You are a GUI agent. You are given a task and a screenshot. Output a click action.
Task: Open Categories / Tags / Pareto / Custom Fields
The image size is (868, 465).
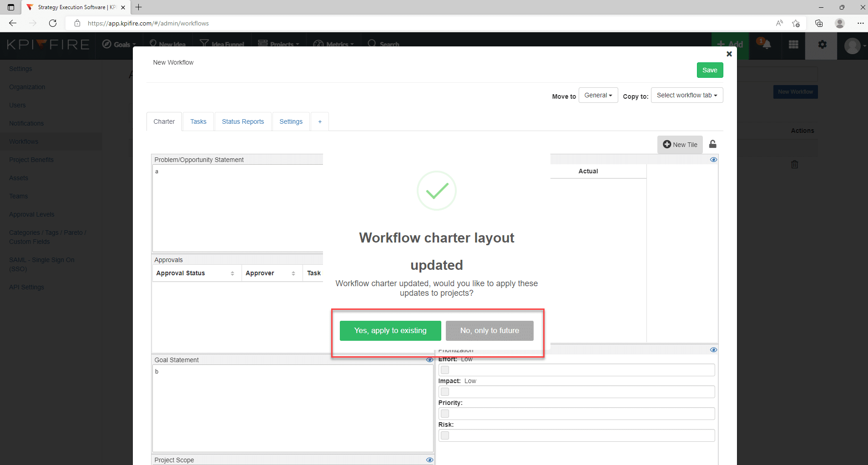pyautogui.click(x=48, y=237)
